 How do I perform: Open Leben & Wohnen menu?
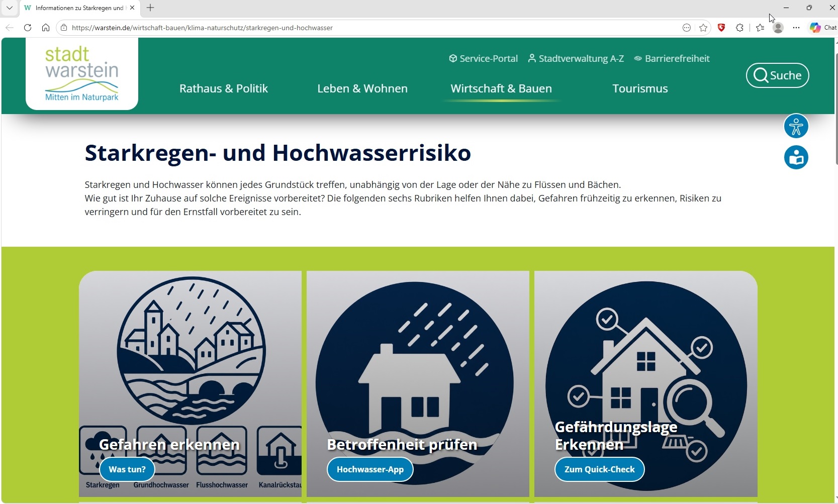[362, 88]
